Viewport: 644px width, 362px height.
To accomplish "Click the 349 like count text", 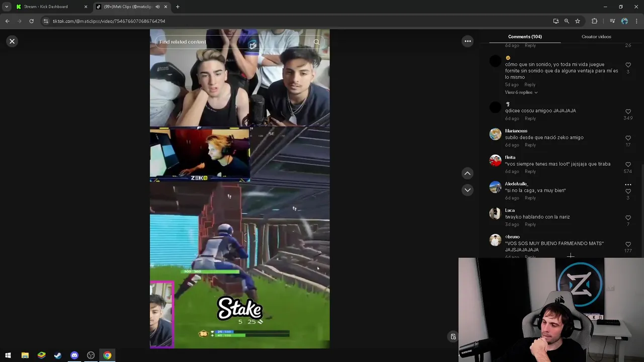I will (628, 118).
